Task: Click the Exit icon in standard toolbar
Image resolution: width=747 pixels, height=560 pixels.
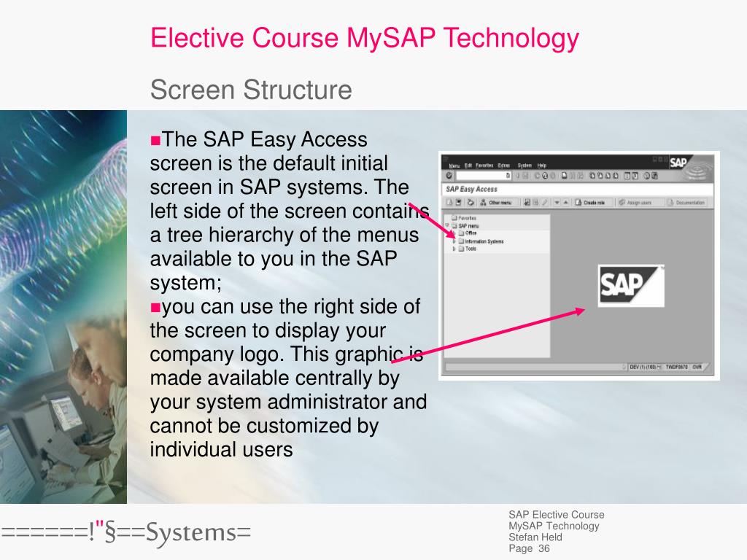Action: [x=545, y=176]
